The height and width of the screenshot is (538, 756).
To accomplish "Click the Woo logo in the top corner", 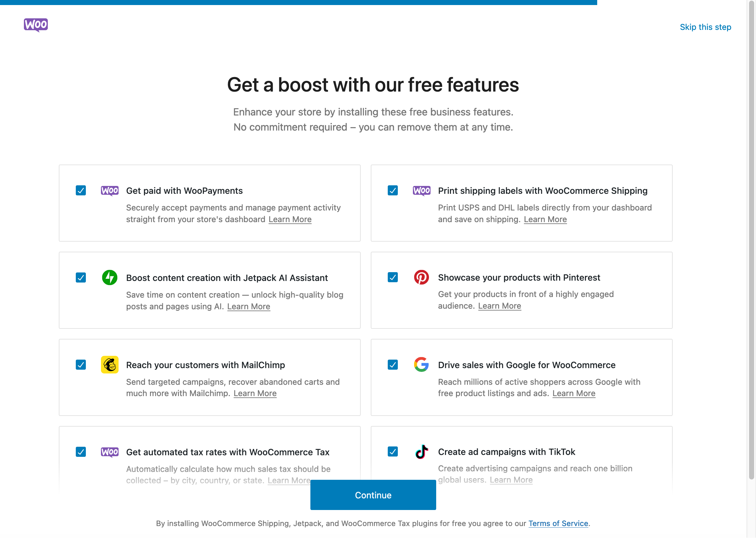I will click(x=36, y=25).
